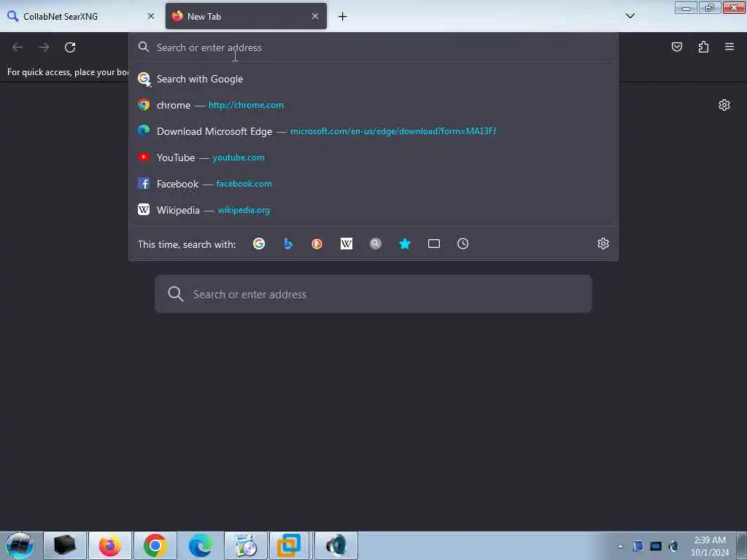Select Download Microsoft Edge suggestion
Screen dimensions: 747x560
pyautogui.click(x=373, y=131)
